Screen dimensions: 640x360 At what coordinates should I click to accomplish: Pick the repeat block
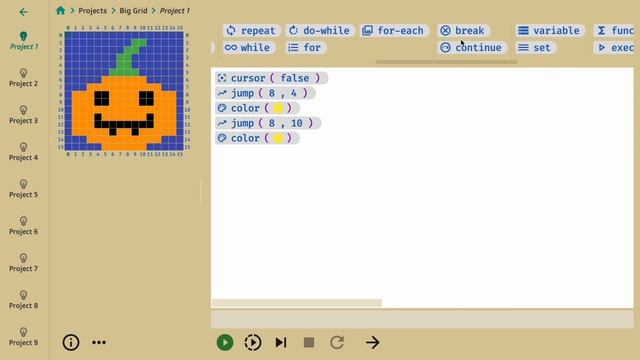(x=251, y=31)
